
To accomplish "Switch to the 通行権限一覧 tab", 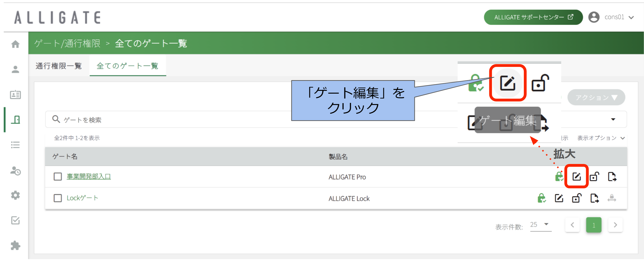I will coord(58,66).
